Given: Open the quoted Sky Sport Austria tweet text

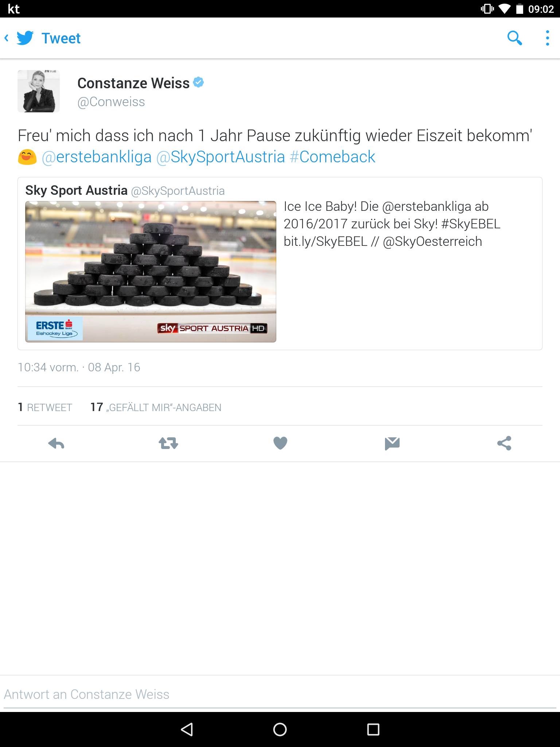Looking at the screenshot, I should 392,224.
